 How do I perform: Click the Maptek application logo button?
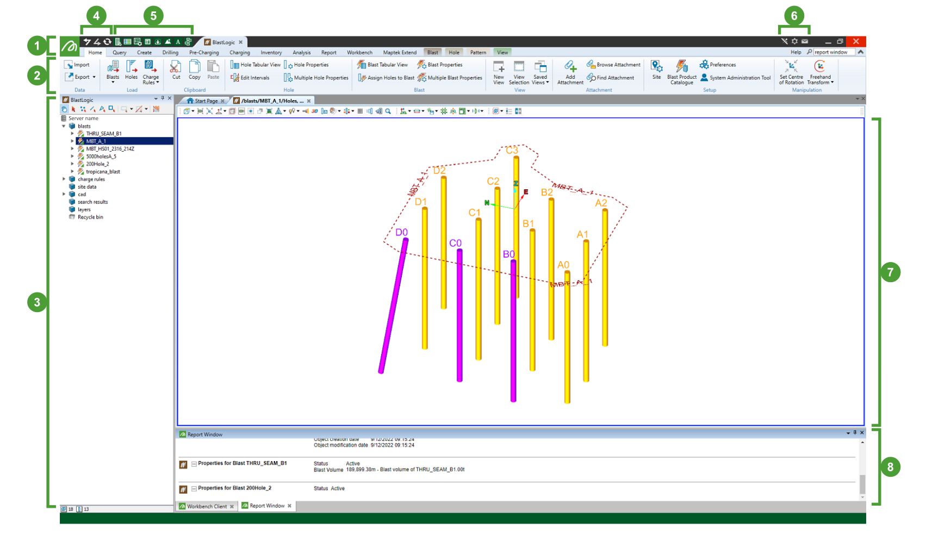click(x=70, y=47)
